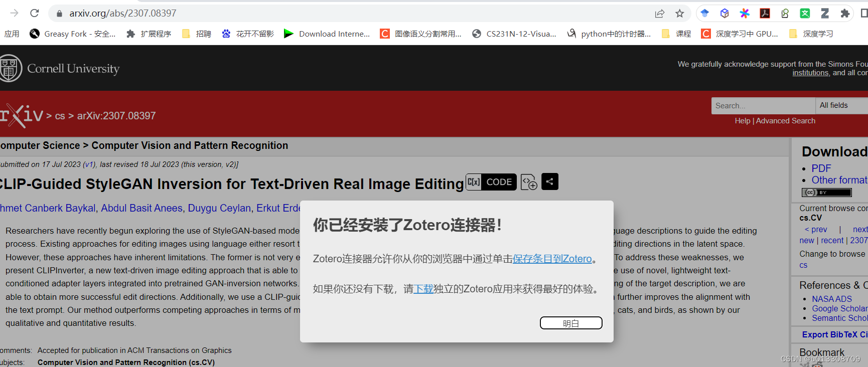Open python中的计时器 bookmark
This screenshot has width=868, height=367.
pyautogui.click(x=609, y=34)
